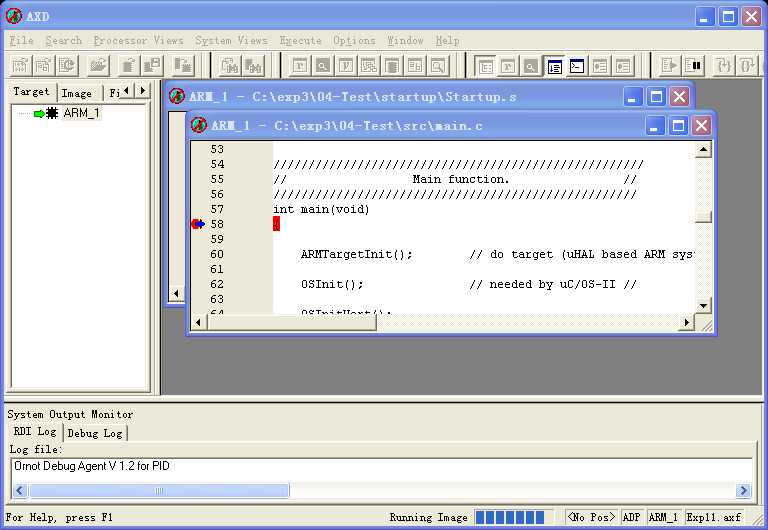This screenshot has width=768, height=530.
Task: Select ARM_1 in the target tree
Action: tap(82, 113)
